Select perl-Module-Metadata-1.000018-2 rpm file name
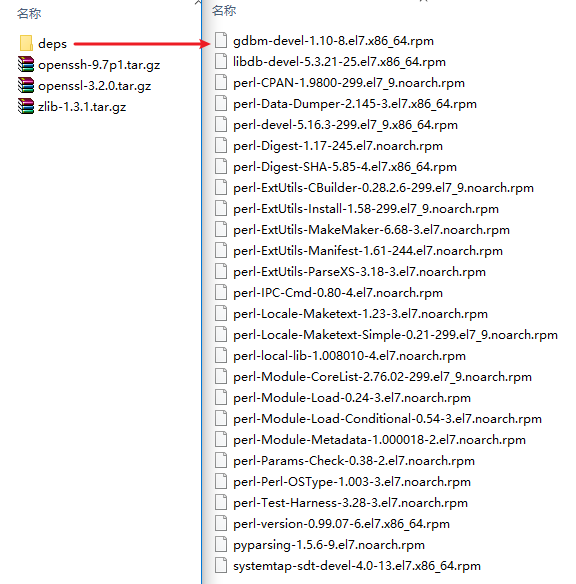The height and width of the screenshot is (584, 576). (x=379, y=440)
